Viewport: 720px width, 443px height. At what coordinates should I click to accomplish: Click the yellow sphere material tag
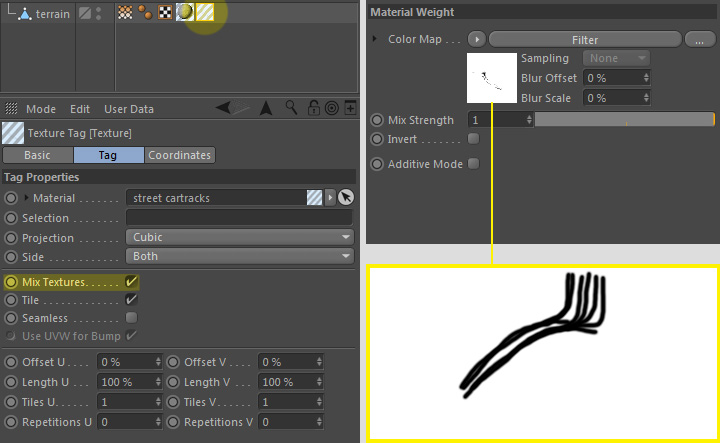point(186,14)
